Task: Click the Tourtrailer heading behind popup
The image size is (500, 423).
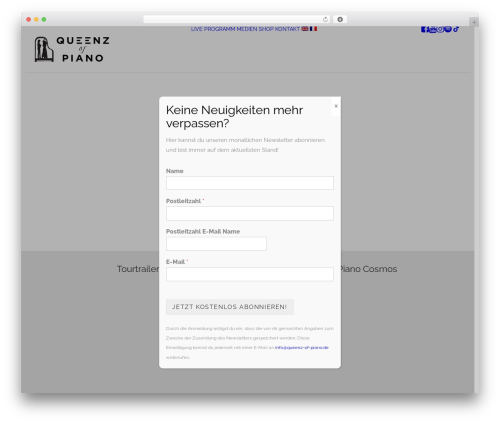Action: [x=138, y=269]
